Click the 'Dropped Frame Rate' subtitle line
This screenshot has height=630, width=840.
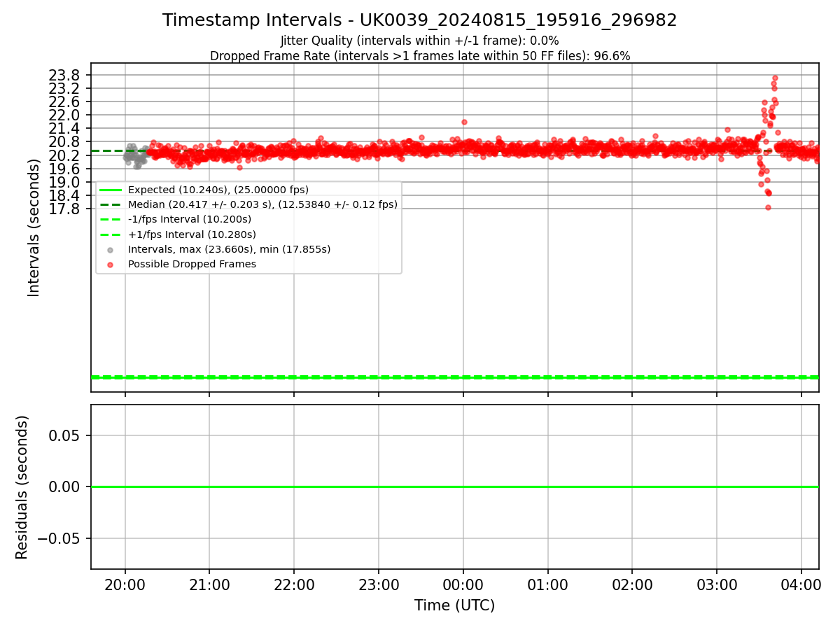click(420, 56)
